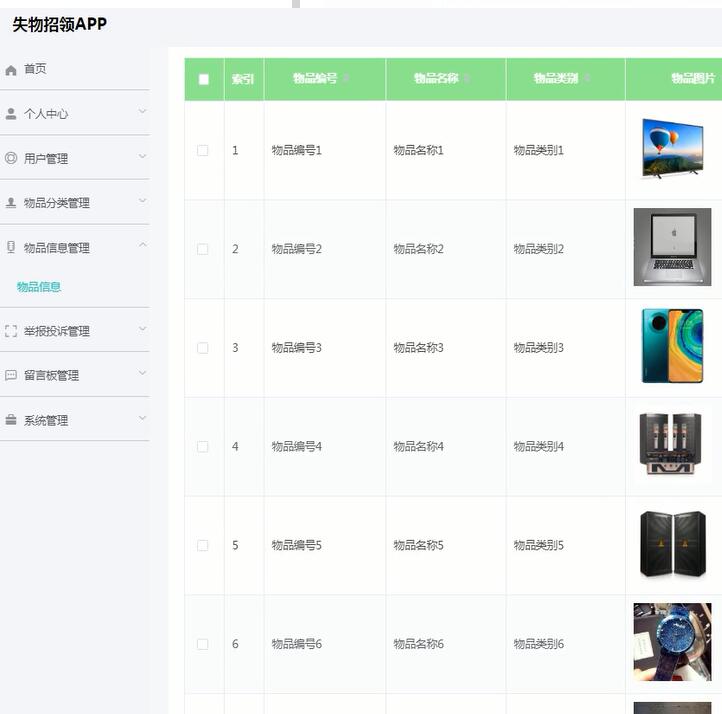Click the sort arrows on 物品编号 header
This screenshot has height=714, width=722.
346,78
